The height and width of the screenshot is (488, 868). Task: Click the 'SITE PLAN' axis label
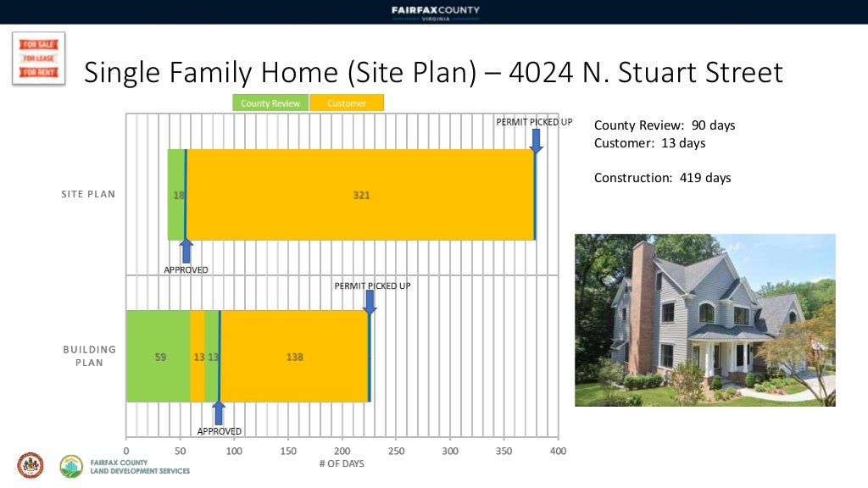click(88, 194)
